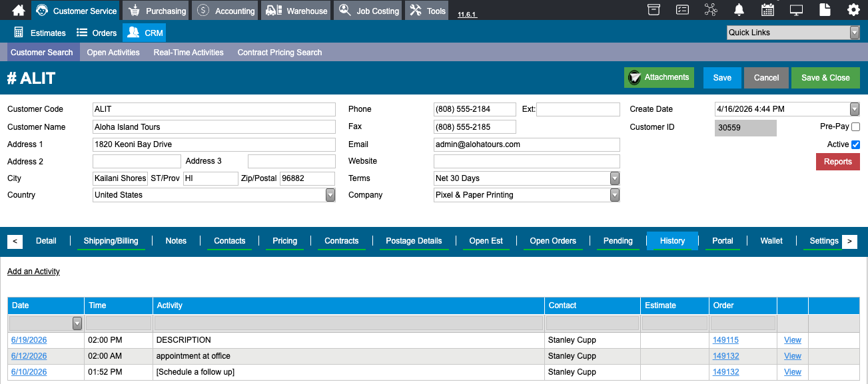
Task: Open the Pricing tab
Action: 285,241
